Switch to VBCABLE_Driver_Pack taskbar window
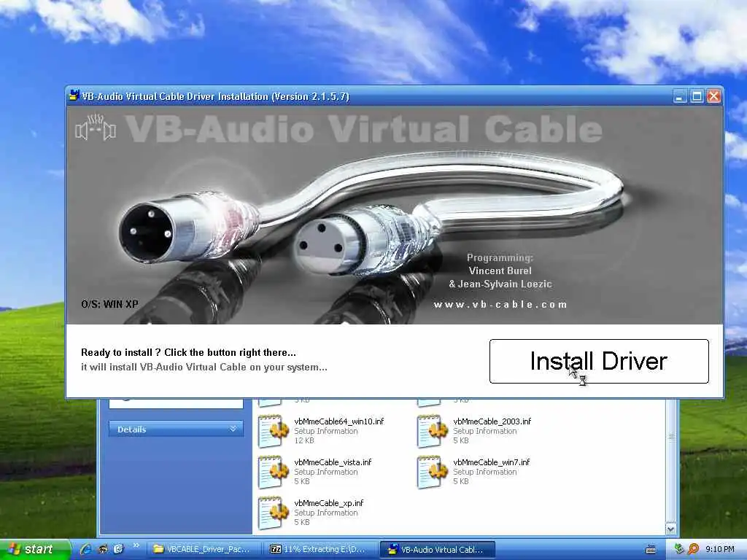 click(x=205, y=550)
